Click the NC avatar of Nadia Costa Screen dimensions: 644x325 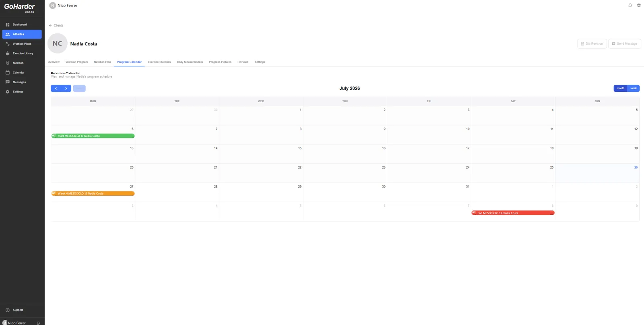(x=58, y=43)
